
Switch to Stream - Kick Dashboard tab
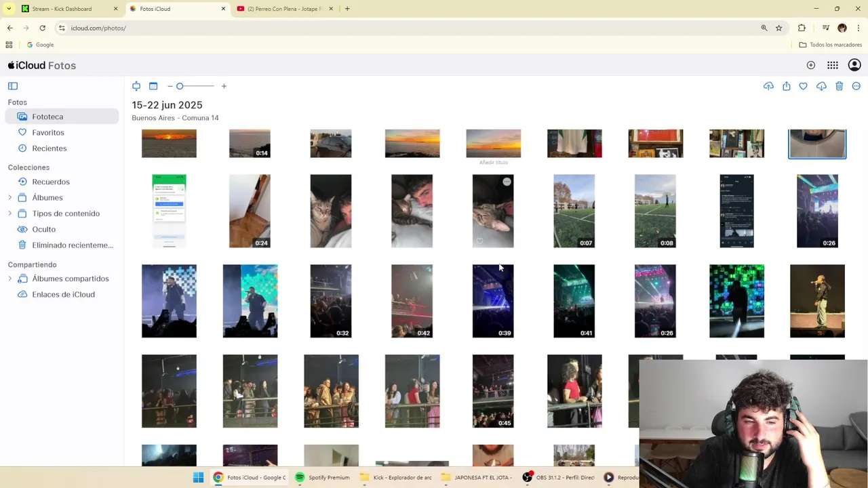pyautogui.click(x=68, y=9)
